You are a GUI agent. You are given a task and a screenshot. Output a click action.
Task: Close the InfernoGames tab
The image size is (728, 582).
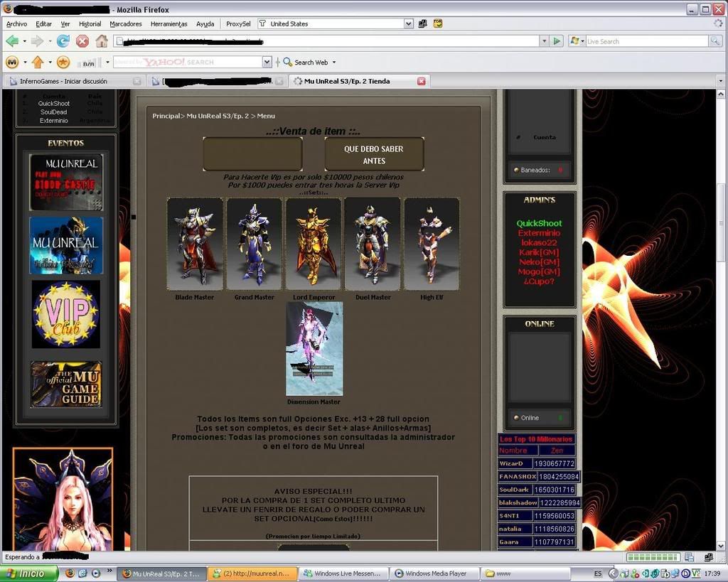137,81
